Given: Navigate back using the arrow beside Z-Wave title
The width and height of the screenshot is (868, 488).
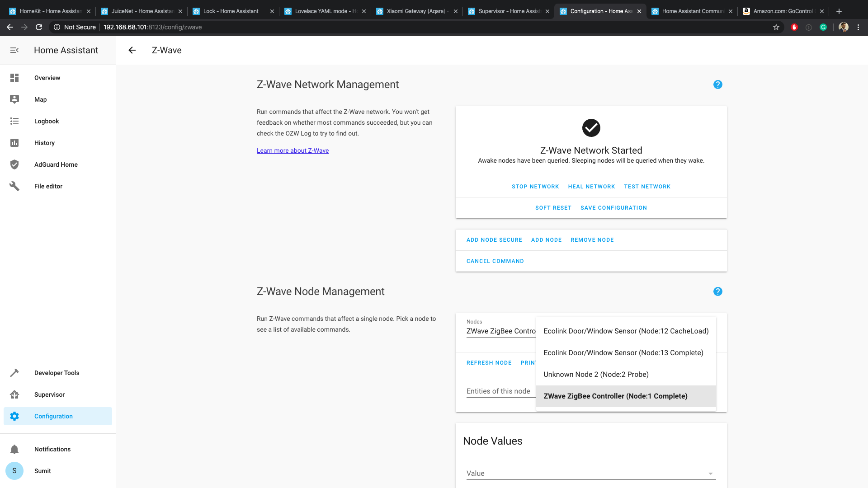Looking at the screenshot, I should 132,50.
